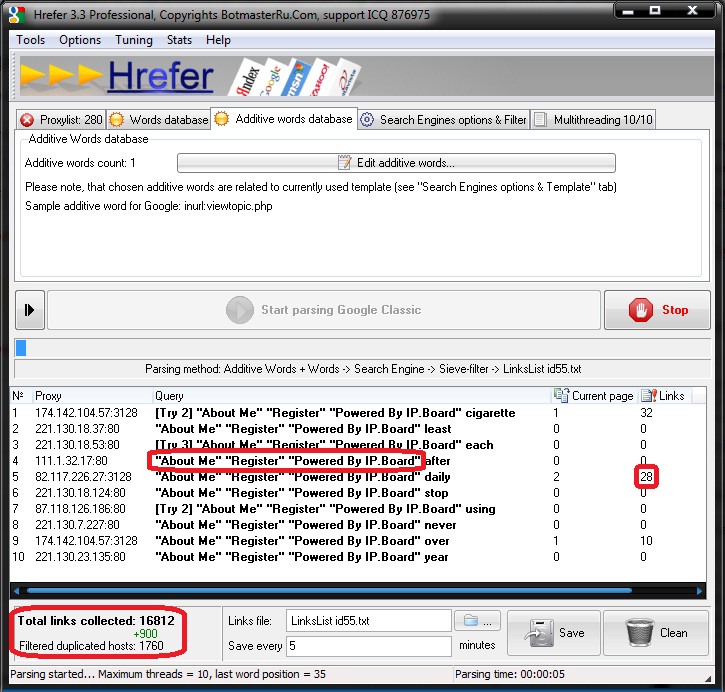Click the query ending with 'never'
The height and width of the screenshot is (692, 725).
[x=306, y=525]
